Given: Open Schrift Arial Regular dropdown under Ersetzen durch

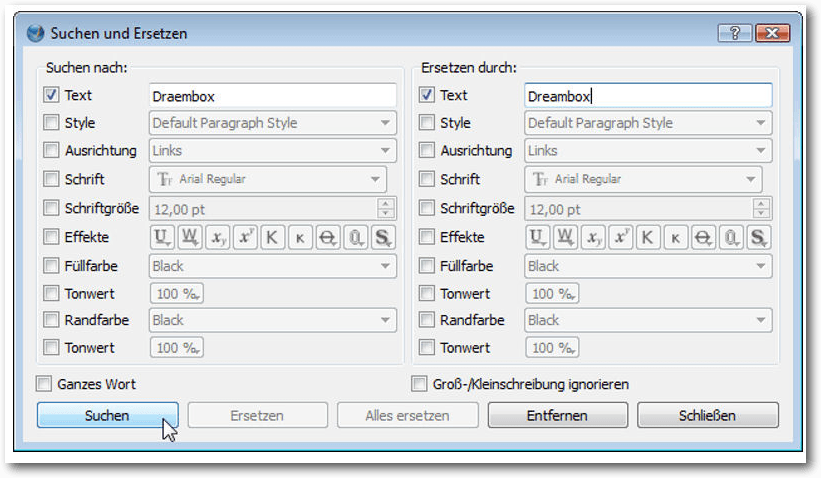Looking at the screenshot, I should tap(644, 179).
